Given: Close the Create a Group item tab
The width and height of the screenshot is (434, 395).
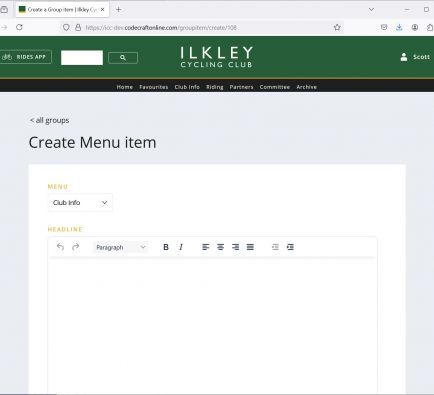Looking at the screenshot, I should (103, 9).
